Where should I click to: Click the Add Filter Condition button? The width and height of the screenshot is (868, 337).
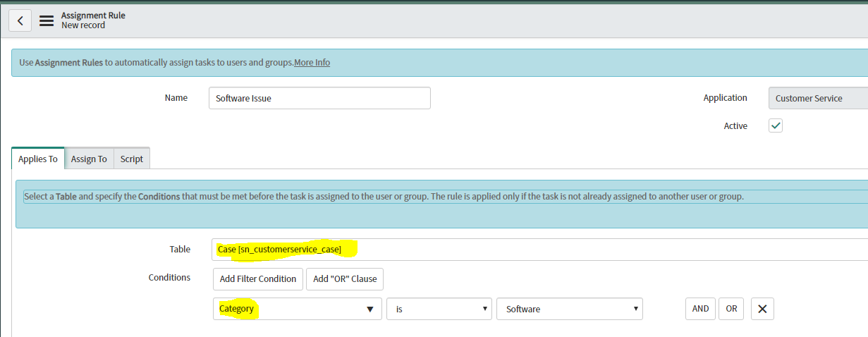pyautogui.click(x=258, y=278)
